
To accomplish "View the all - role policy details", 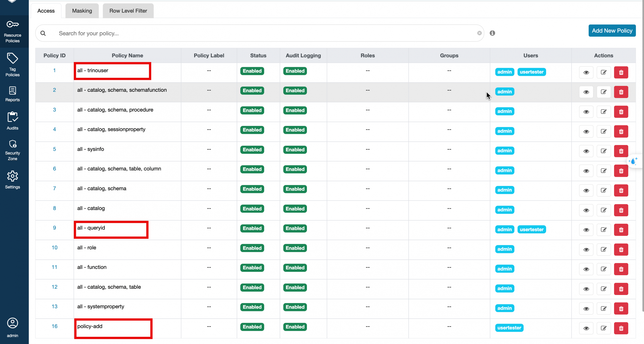I will click(586, 250).
